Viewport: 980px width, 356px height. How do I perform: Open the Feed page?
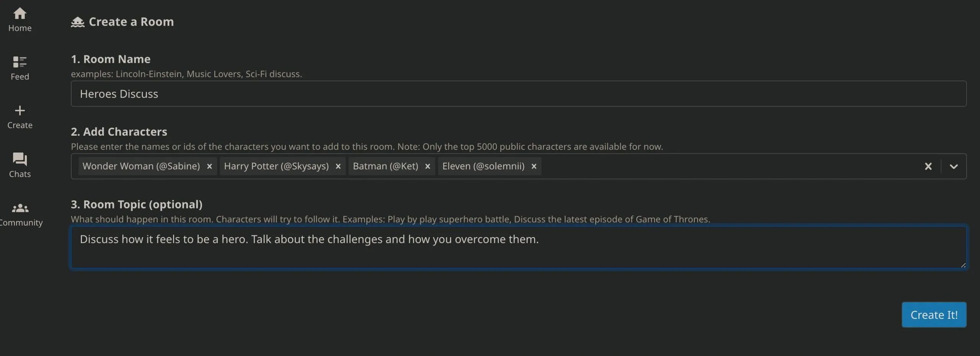(x=20, y=67)
